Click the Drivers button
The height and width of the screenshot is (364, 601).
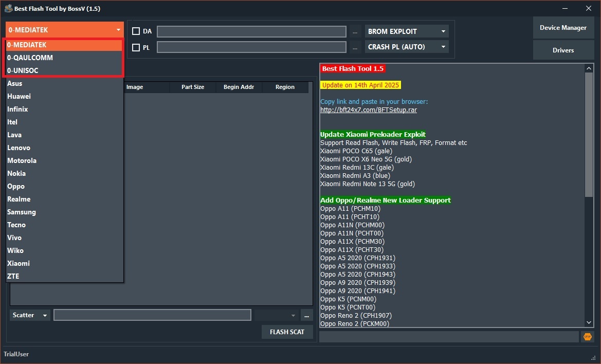(563, 50)
